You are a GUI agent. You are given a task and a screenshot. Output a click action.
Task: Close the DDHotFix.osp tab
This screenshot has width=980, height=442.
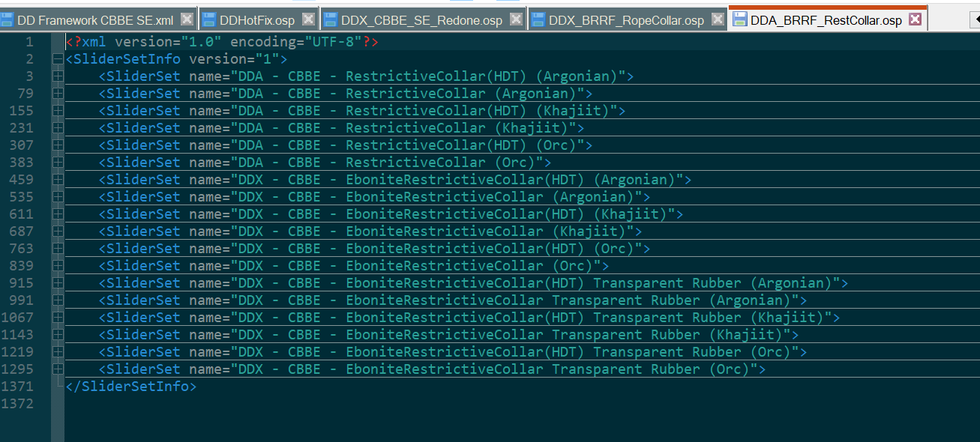click(x=308, y=19)
